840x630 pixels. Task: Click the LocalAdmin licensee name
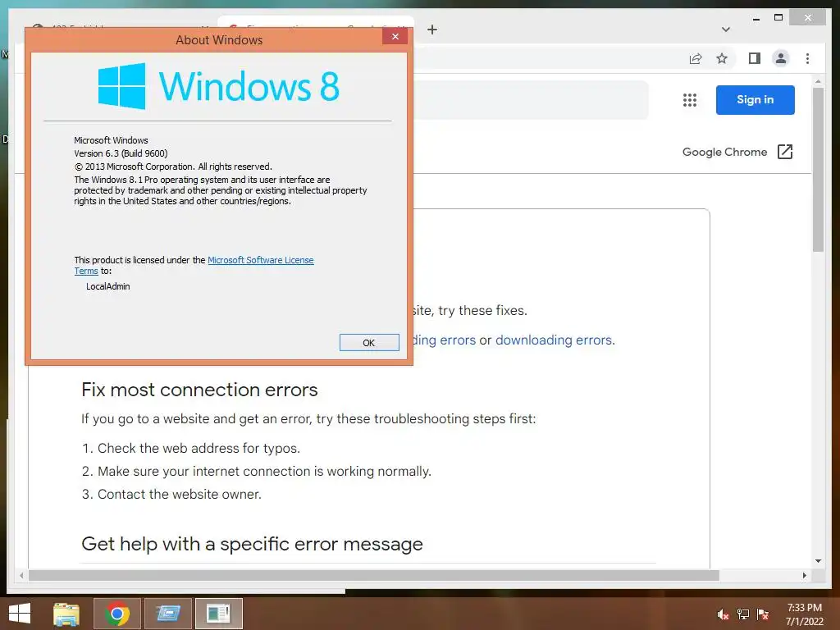107,286
